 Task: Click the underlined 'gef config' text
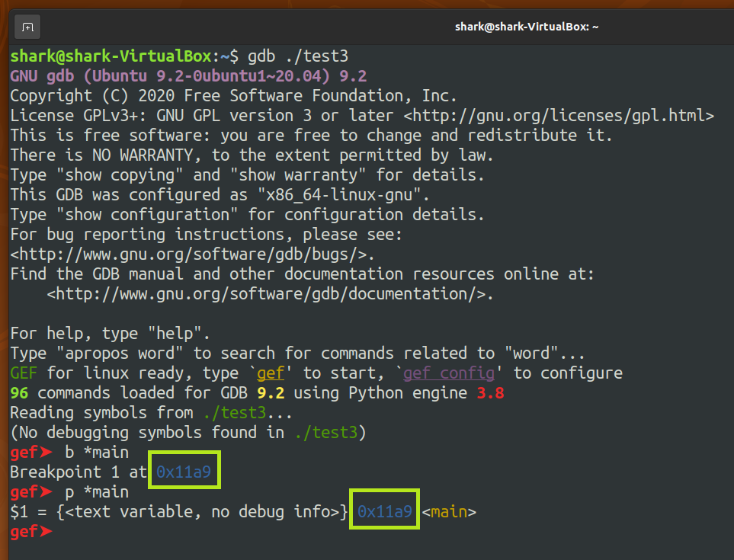[x=449, y=373]
